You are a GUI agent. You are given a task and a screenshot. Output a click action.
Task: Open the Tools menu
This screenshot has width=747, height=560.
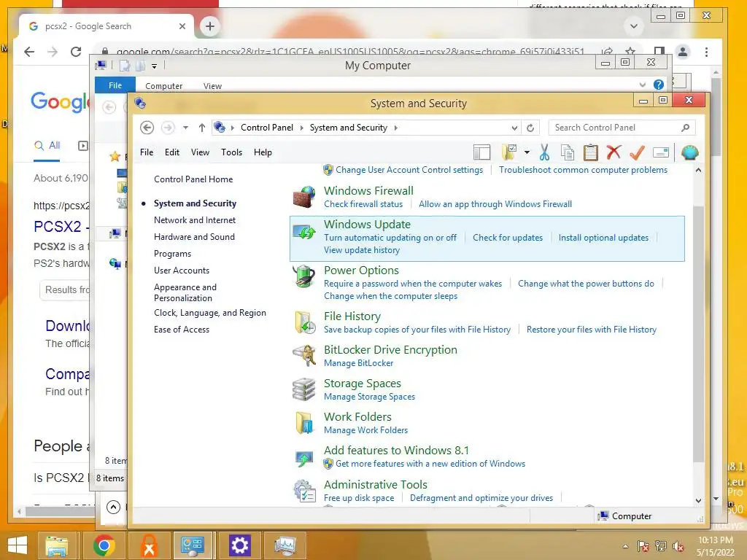(231, 152)
